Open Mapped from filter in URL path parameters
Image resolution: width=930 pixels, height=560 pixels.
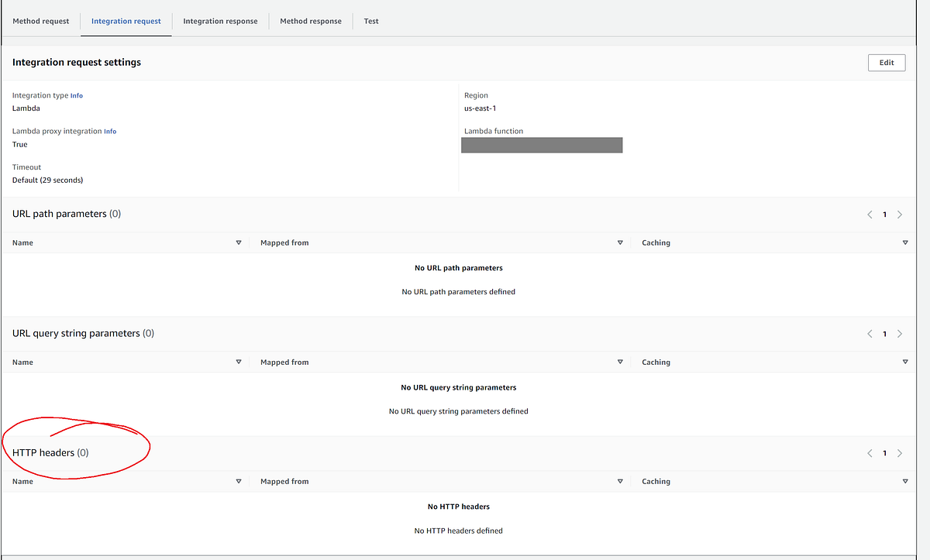click(620, 242)
